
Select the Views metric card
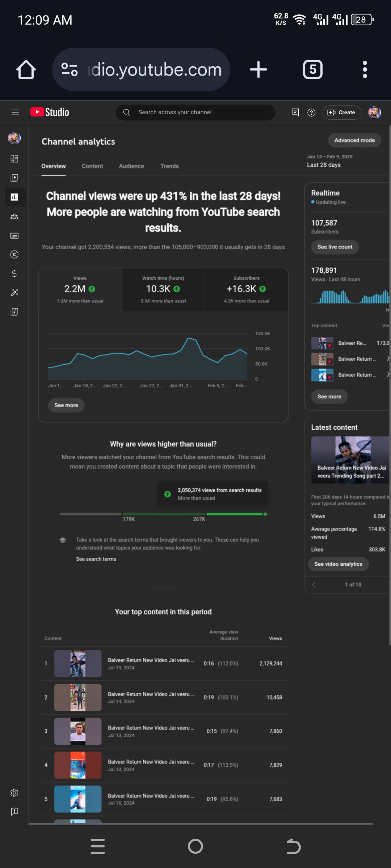click(80, 289)
